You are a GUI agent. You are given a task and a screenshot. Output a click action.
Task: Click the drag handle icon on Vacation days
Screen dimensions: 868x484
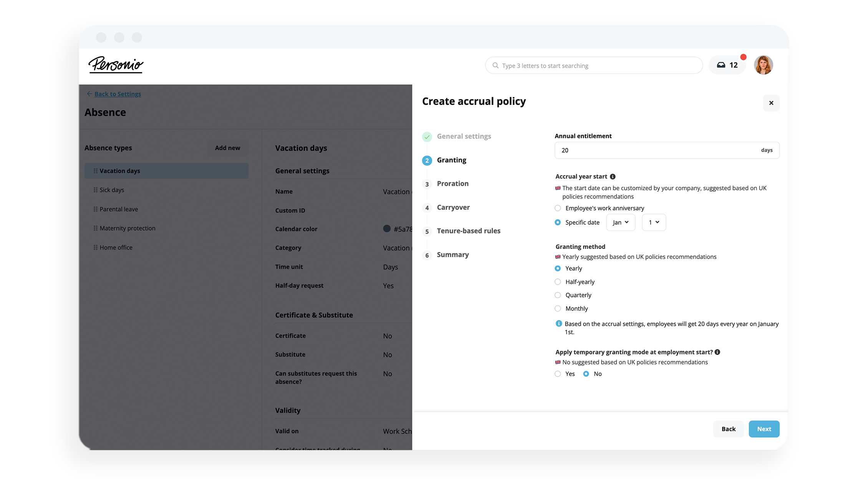tap(95, 171)
